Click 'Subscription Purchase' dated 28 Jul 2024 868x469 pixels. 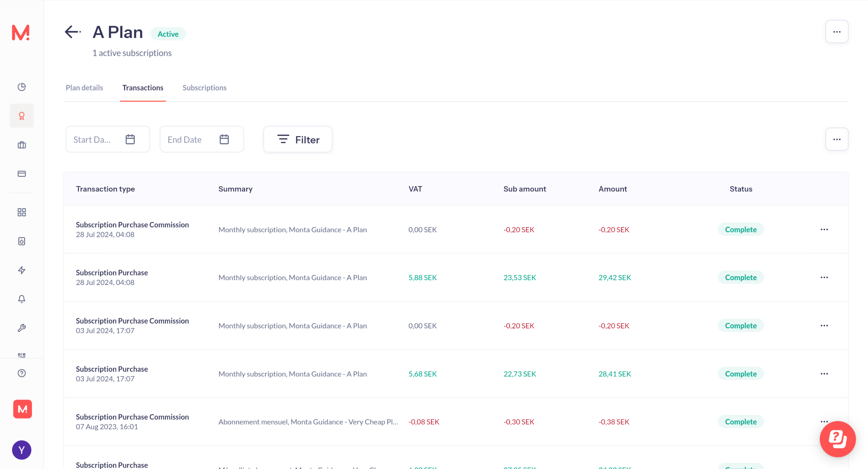coord(112,273)
